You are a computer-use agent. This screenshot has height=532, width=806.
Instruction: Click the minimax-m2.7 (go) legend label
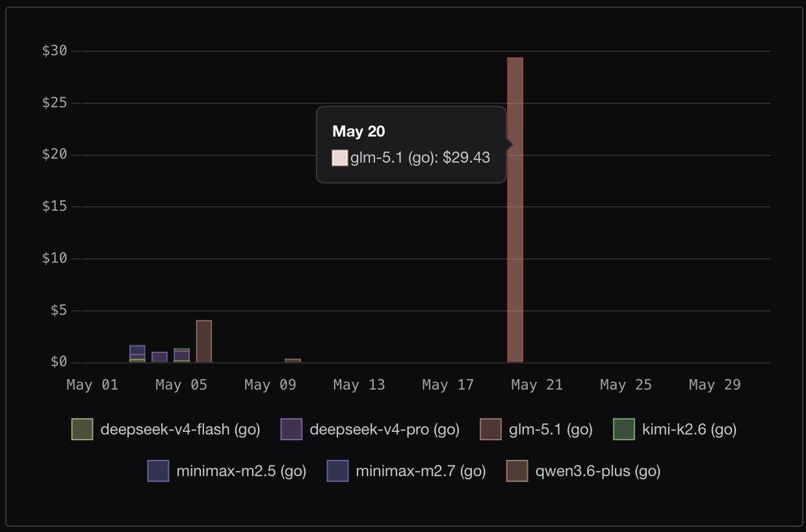point(420,472)
